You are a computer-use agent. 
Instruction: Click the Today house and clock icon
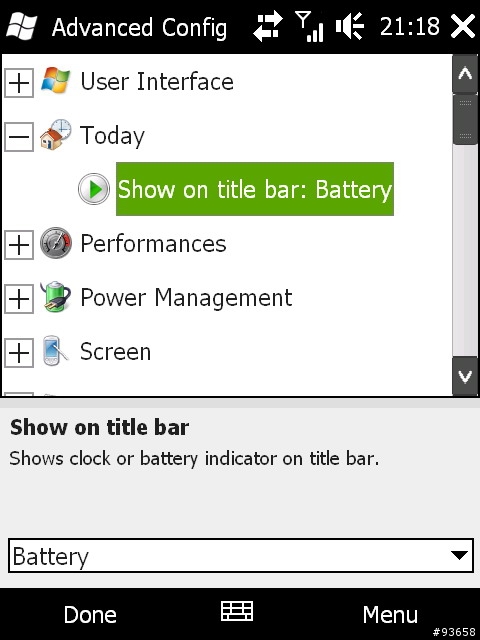56,135
